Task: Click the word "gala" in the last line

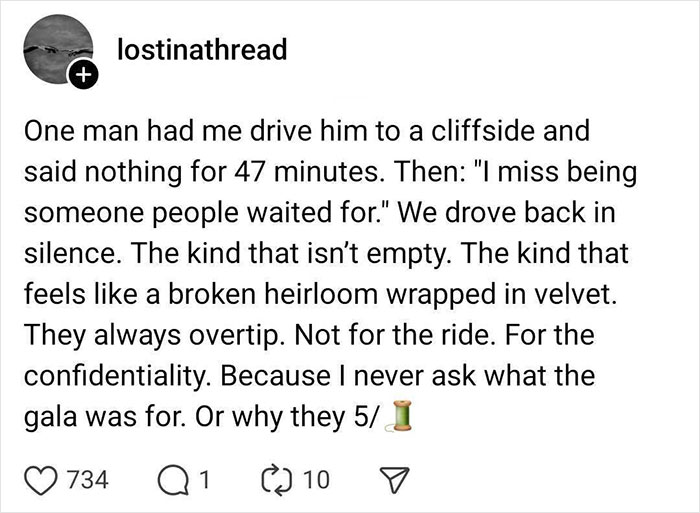Action: pos(50,415)
